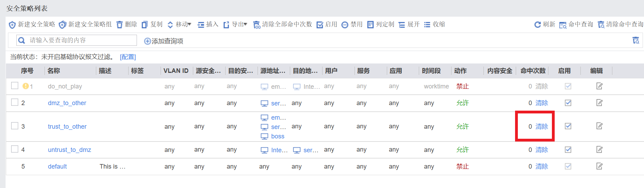Open 命中查询 from the toolbar
The width and height of the screenshot is (644, 188).
coord(576,25)
